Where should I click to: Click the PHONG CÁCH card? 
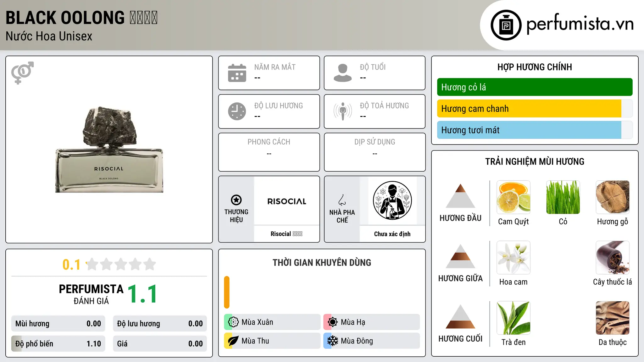[x=269, y=152]
